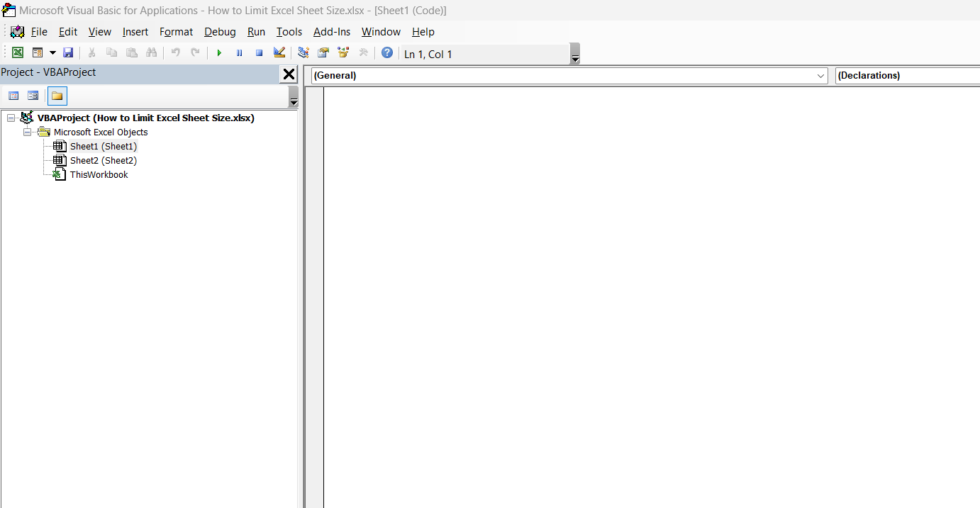Open the (Declarations) procedure dropdown
The width and height of the screenshot is (980, 508).
908,75
